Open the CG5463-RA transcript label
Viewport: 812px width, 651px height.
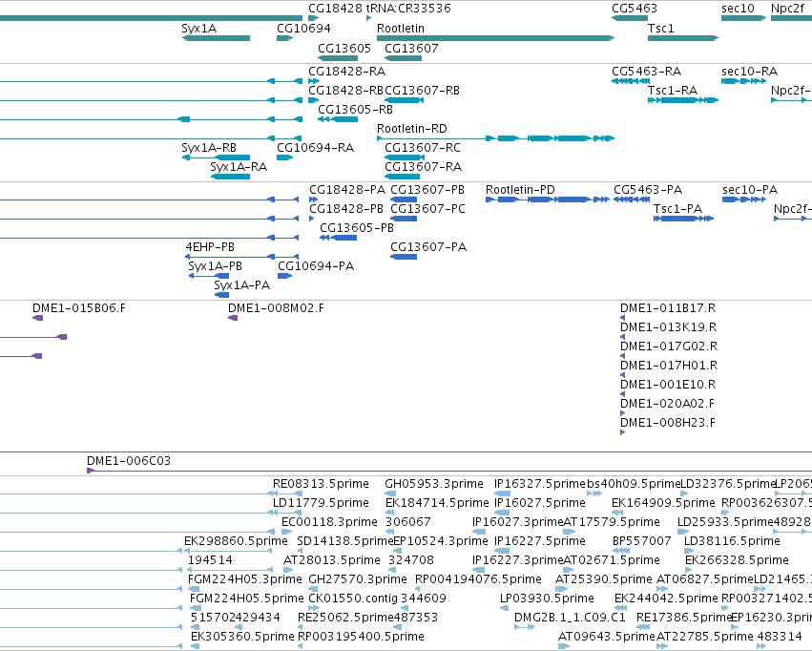(x=646, y=72)
